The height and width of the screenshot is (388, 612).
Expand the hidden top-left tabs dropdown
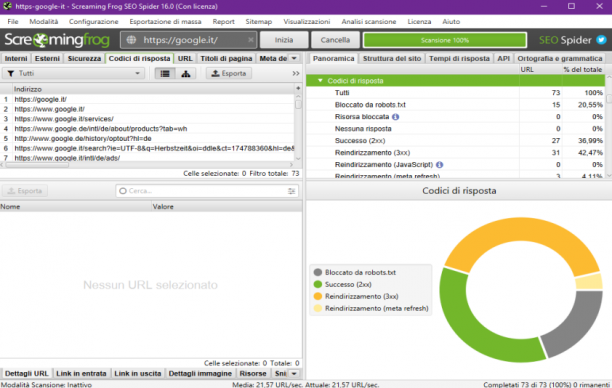tap(294, 59)
